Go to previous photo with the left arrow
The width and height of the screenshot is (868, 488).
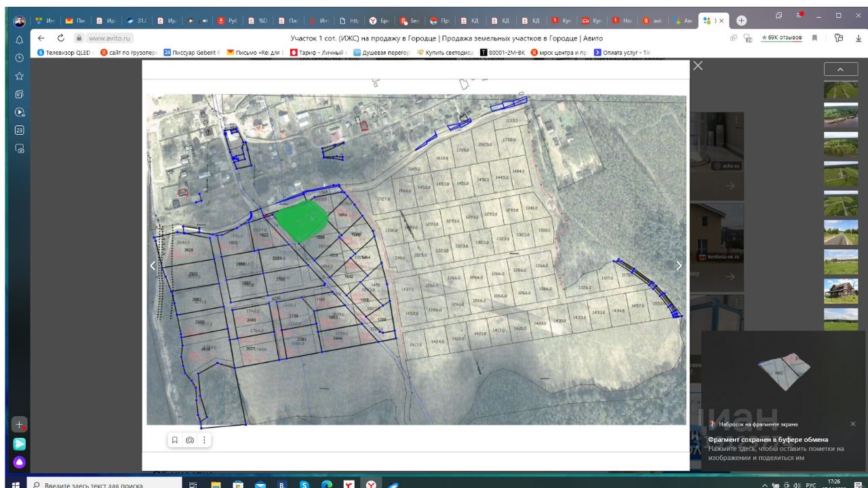pos(153,266)
